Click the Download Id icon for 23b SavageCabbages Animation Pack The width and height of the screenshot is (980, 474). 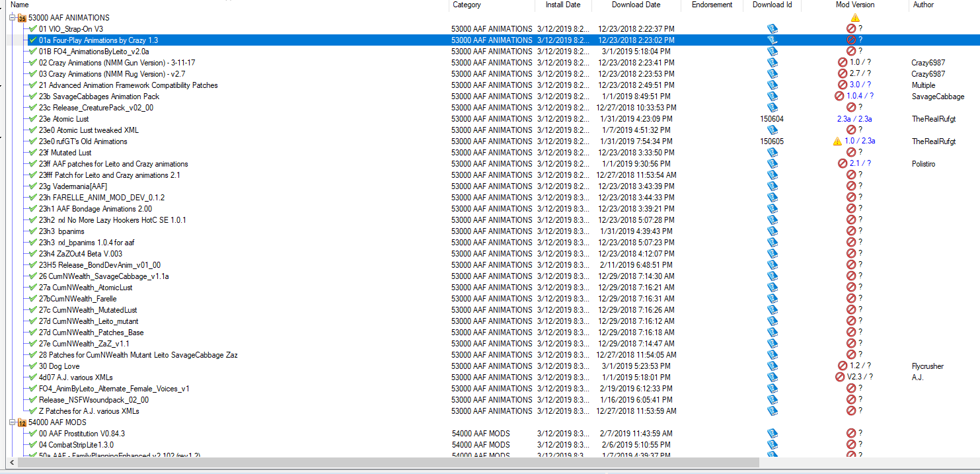point(772,97)
